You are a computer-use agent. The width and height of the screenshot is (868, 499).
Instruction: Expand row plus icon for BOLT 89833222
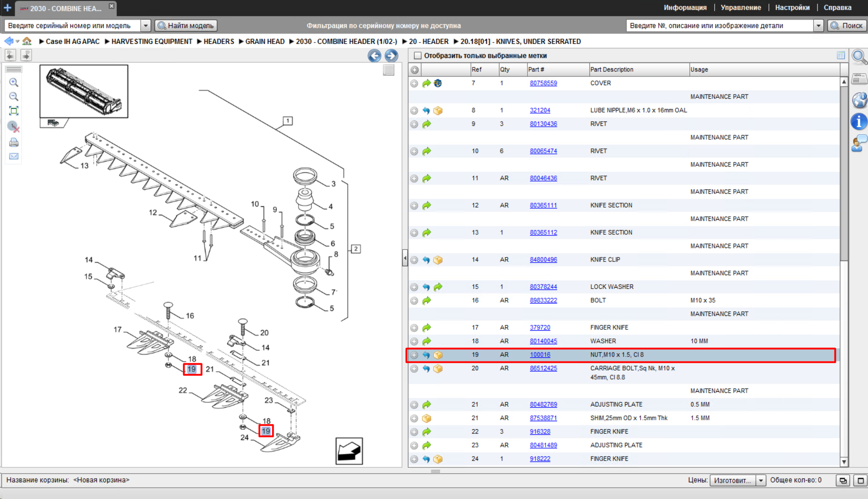(414, 300)
